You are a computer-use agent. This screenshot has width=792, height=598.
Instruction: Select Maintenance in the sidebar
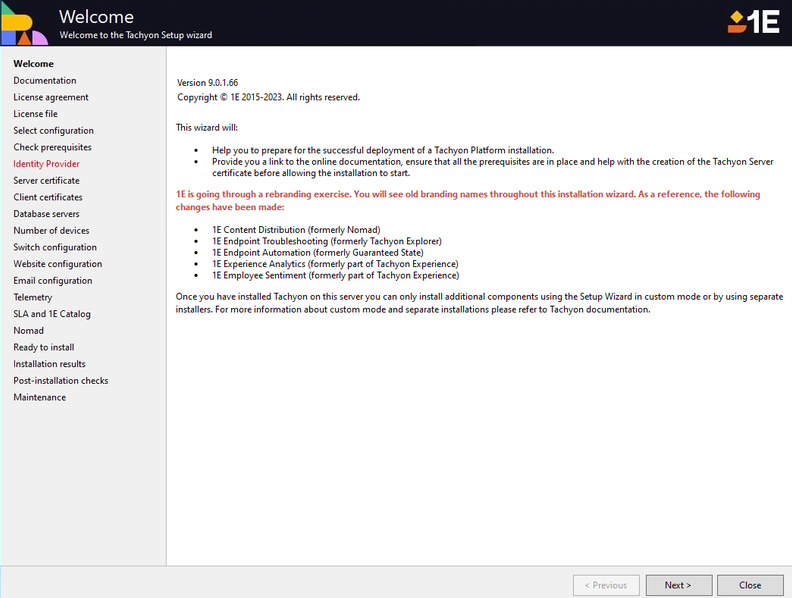[x=40, y=397]
